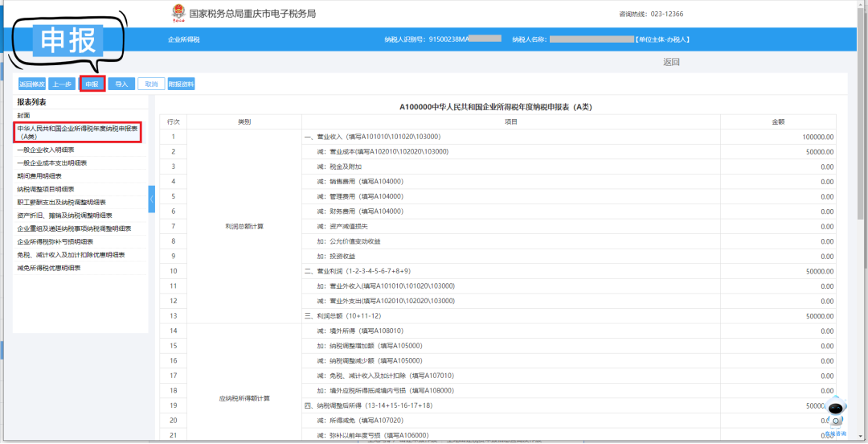Viewport: 868px width, 444px height.
Task: Open the online consultation robot assistant
Action: click(x=836, y=416)
